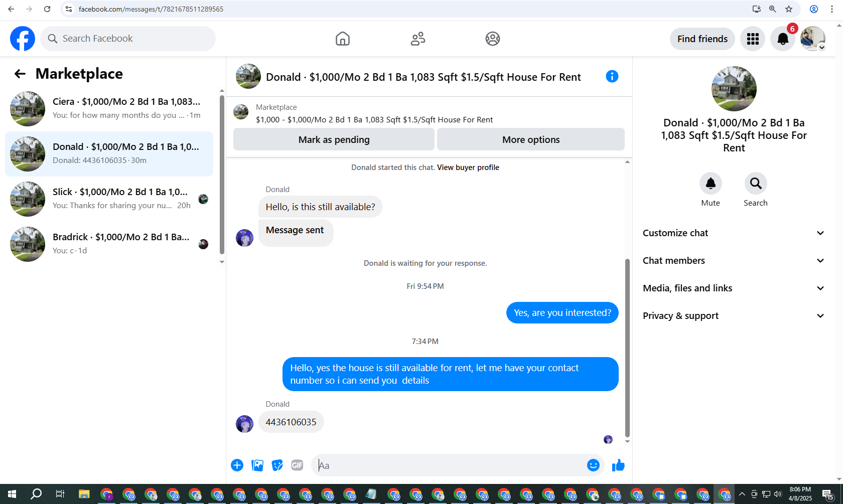Click Find friends button
This screenshot has width=843, height=504.
point(702,39)
